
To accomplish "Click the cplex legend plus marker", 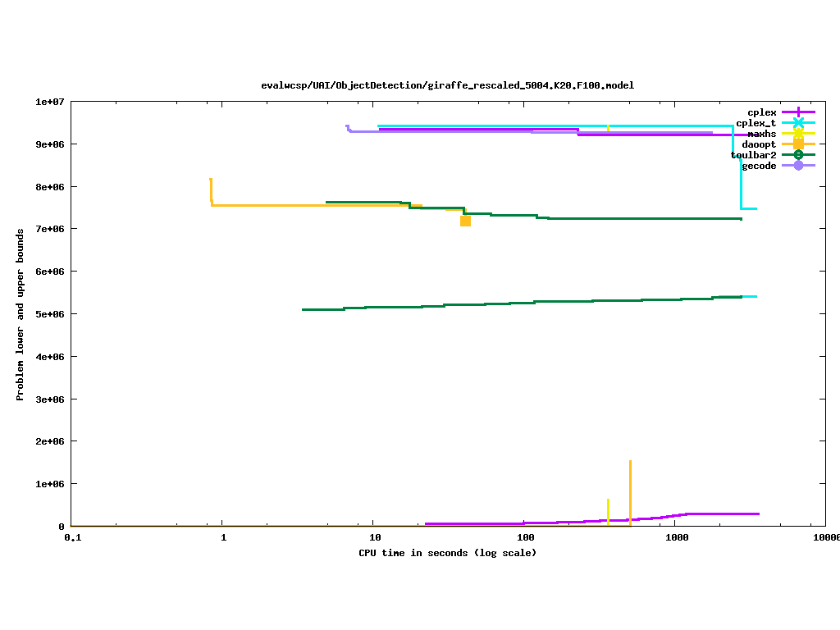I will point(798,112).
